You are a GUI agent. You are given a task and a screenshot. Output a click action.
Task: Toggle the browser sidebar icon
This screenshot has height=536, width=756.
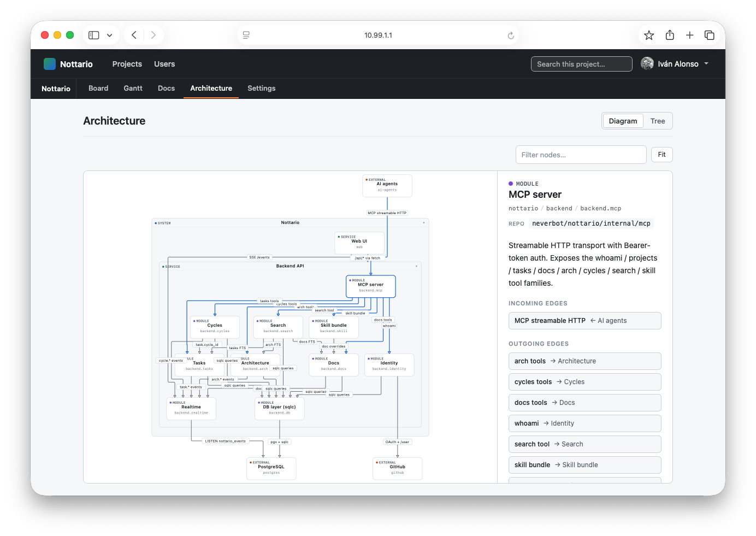[x=94, y=35]
